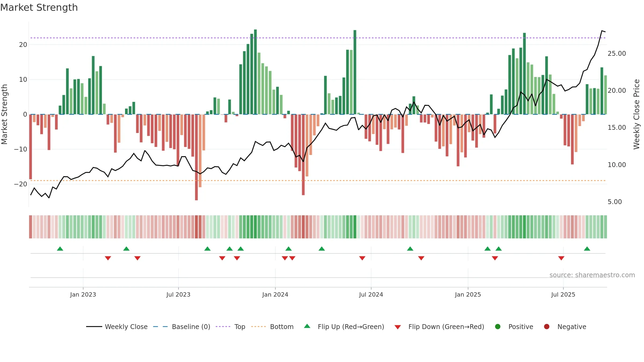
Task: Click the 15.00 price axis label
Action: (617, 127)
